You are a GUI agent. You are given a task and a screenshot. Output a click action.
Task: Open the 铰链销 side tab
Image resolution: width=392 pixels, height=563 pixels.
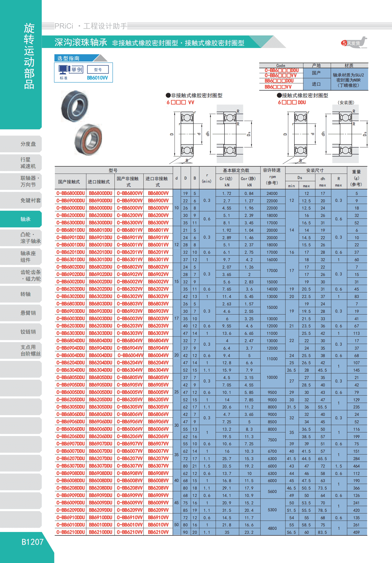[21, 332]
